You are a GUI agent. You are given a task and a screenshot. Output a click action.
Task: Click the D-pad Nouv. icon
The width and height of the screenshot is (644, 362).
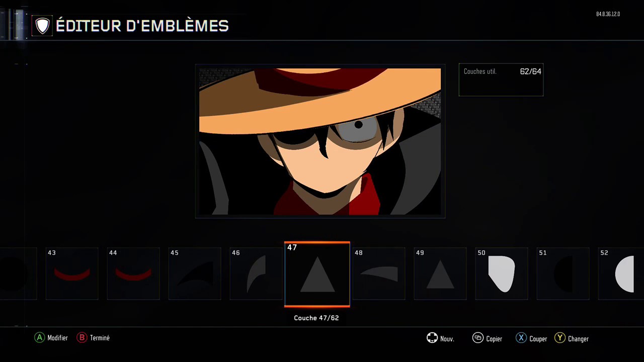pyautogui.click(x=432, y=338)
